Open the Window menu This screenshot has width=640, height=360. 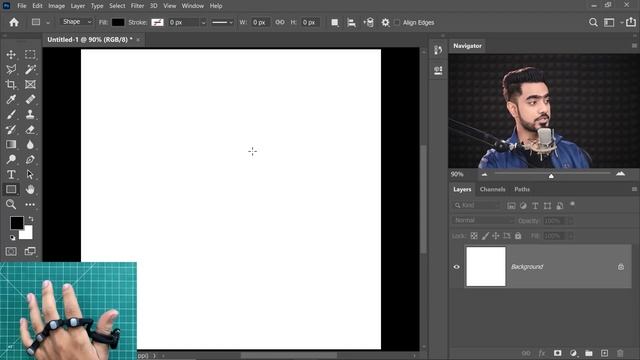point(193,6)
